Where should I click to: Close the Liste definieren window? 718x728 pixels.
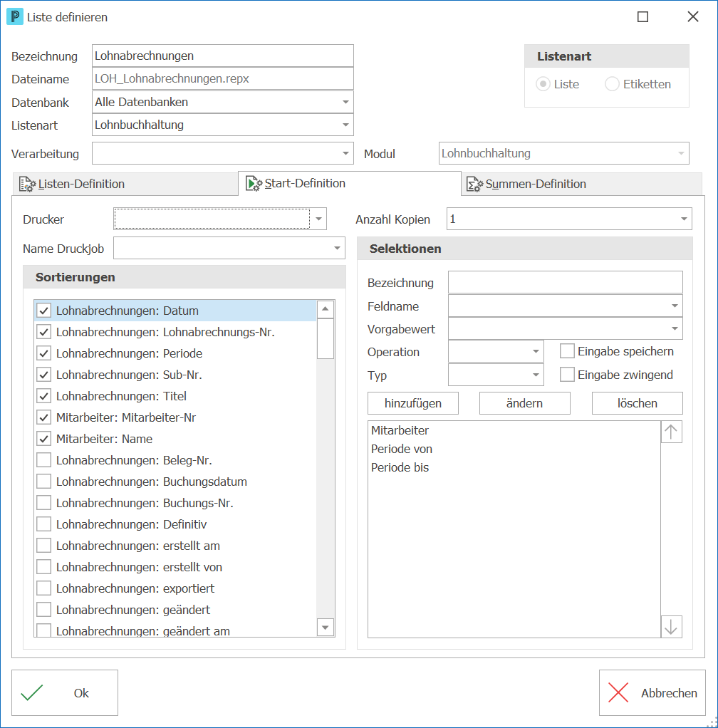[693, 16]
